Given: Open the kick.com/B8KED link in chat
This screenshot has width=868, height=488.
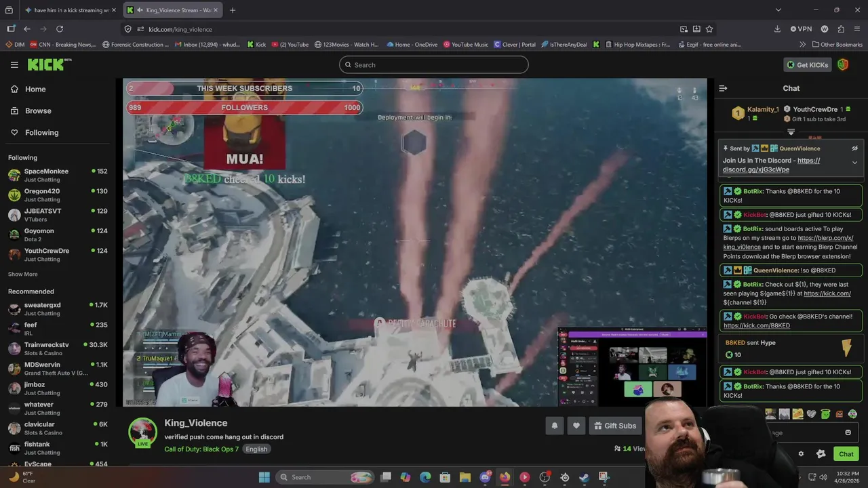Looking at the screenshot, I should (757, 325).
